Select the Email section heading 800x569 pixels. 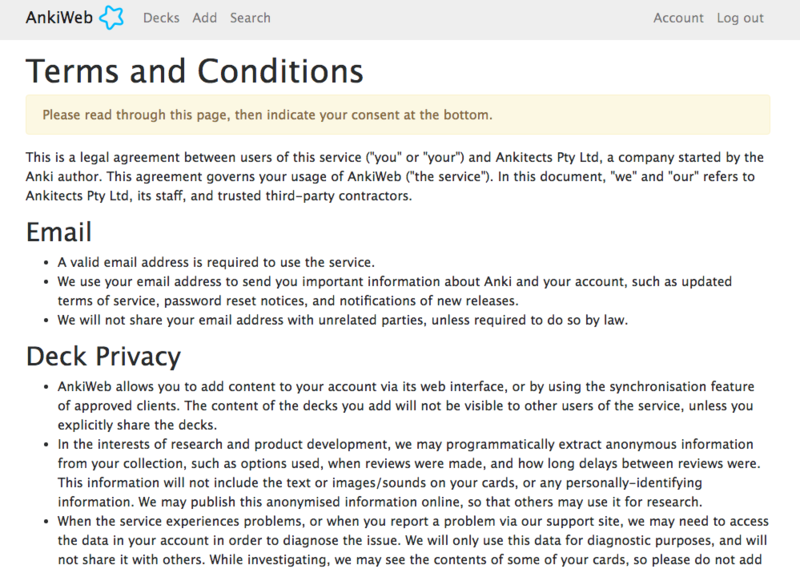tap(59, 232)
